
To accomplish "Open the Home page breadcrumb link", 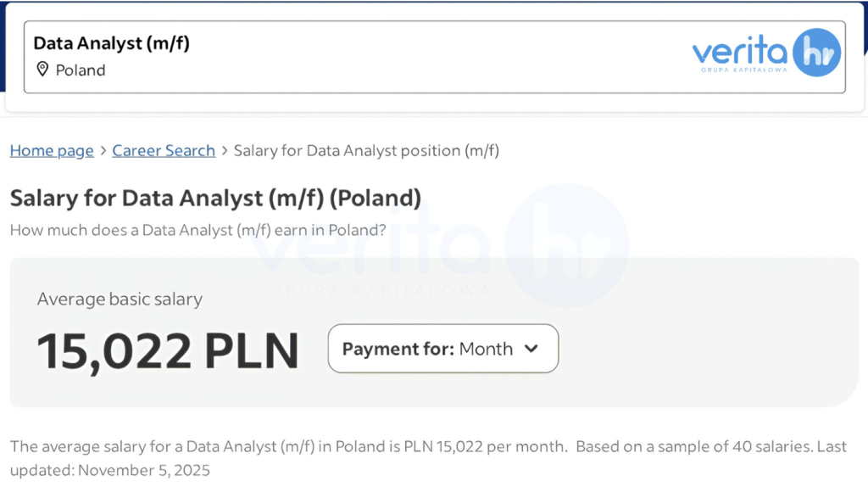I will [52, 151].
